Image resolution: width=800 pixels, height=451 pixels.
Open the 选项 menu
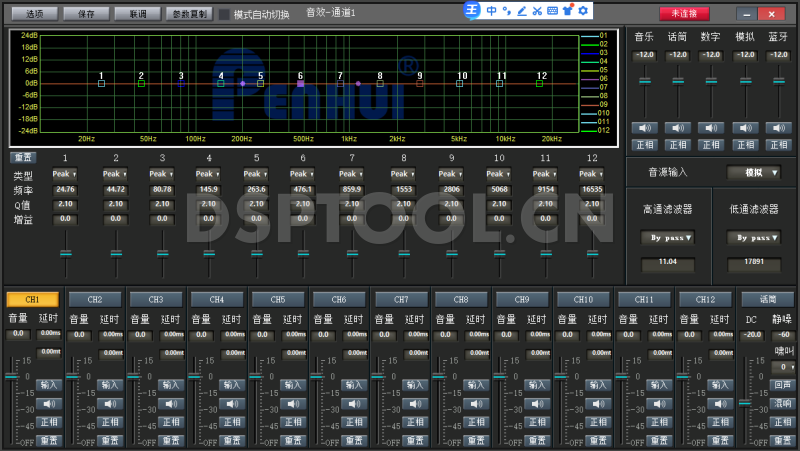click(x=34, y=14)
